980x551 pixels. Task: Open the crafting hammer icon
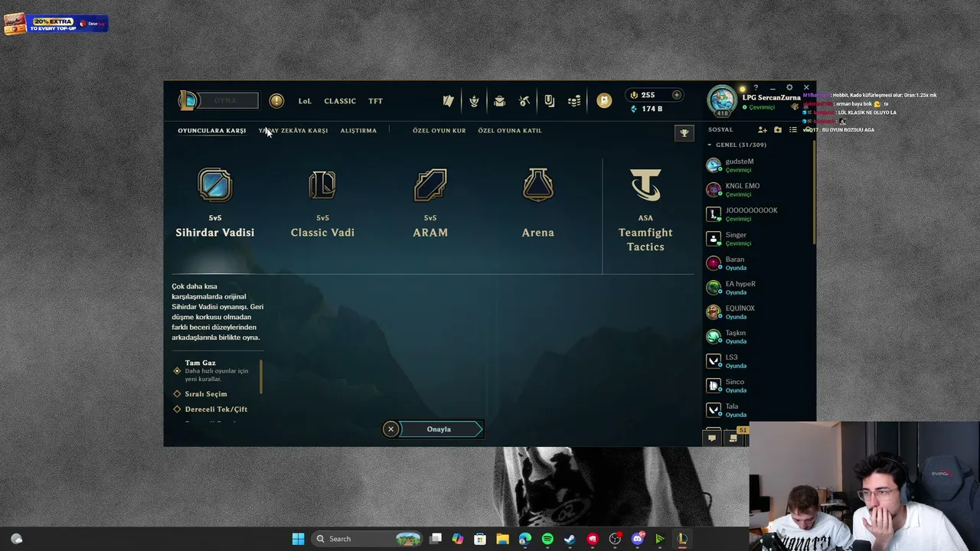coord(524,101)
